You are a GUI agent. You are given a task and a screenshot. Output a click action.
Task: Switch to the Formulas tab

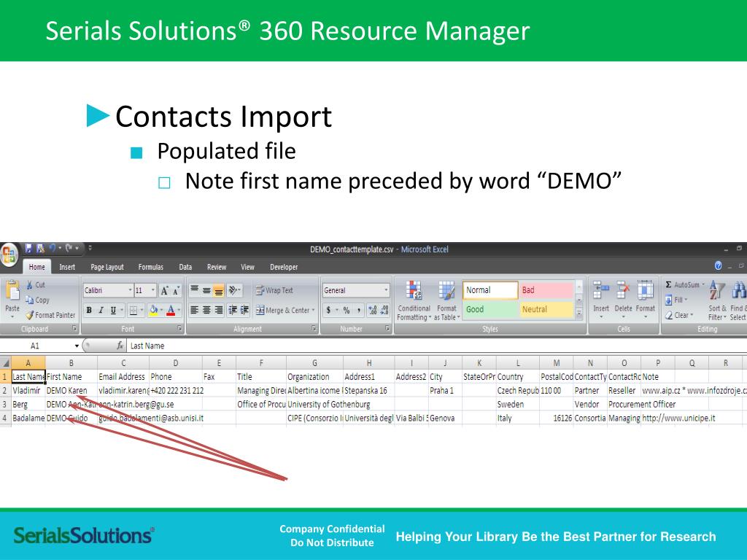coord(150,267)
